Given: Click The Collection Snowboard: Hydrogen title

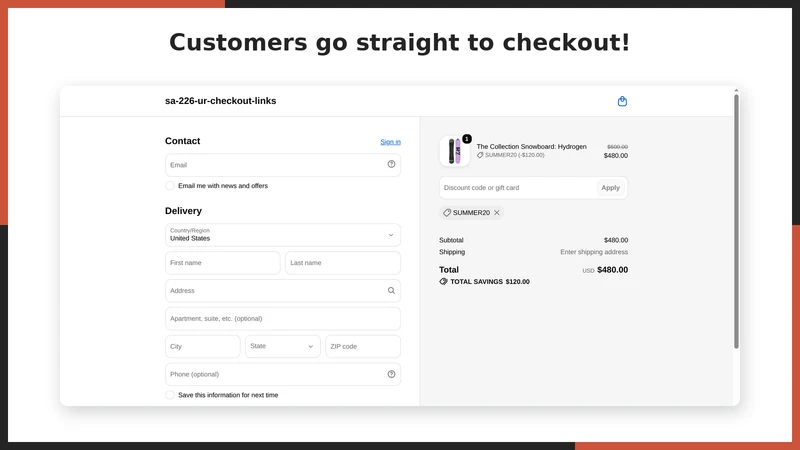Looking at the screenshot, I should (531, 146).
